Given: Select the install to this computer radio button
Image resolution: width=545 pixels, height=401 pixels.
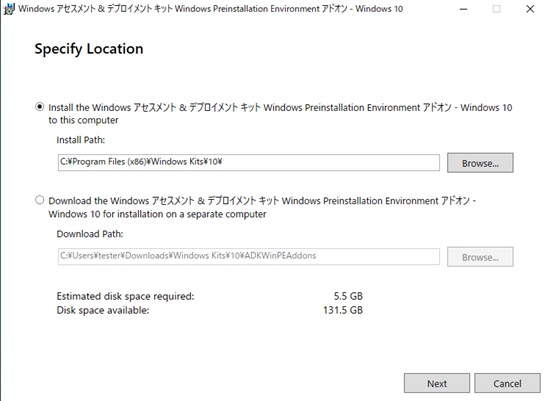Looking at the screenshot, I should (x=40, y=107).
